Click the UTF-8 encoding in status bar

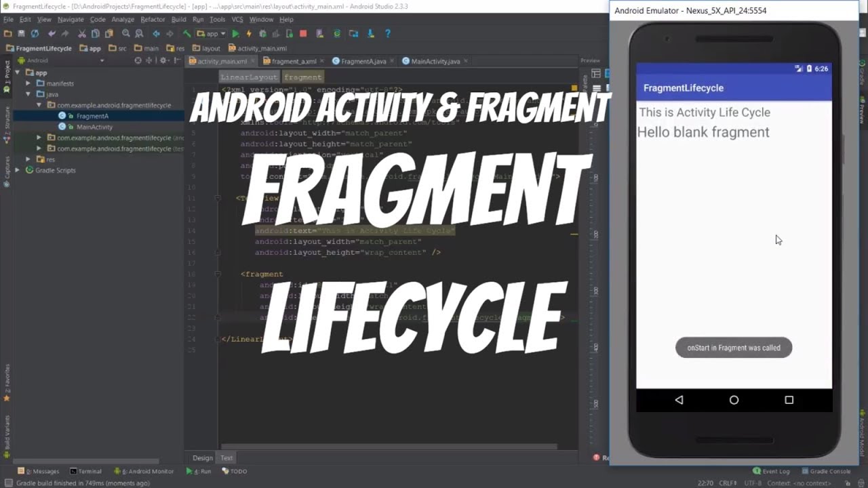tap(753, 483)
